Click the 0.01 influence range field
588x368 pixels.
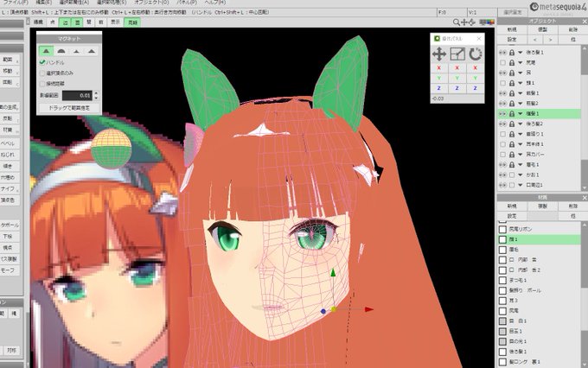pos(77,96)
